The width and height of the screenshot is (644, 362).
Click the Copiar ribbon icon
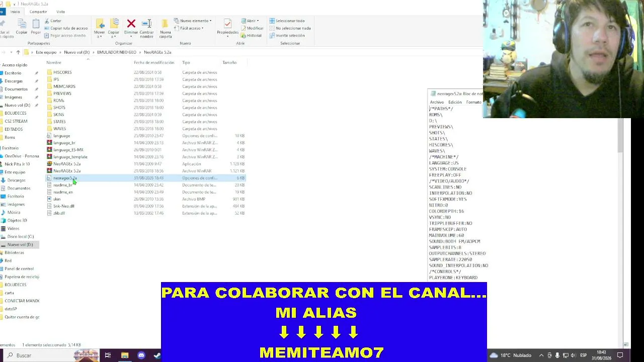[22, 24]
